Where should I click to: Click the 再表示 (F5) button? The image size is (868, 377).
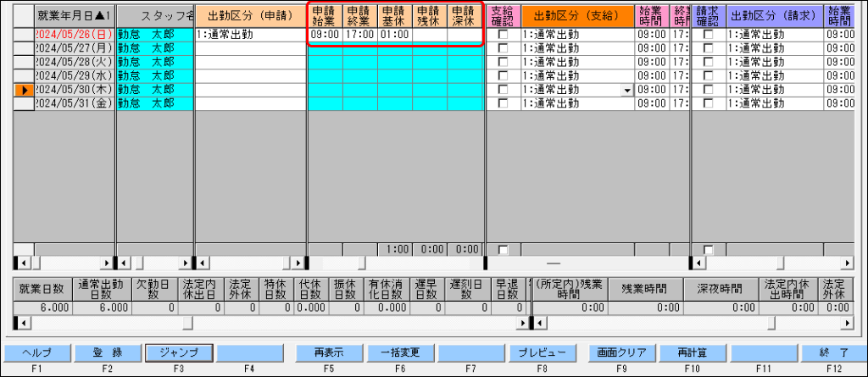coord(330,352)
